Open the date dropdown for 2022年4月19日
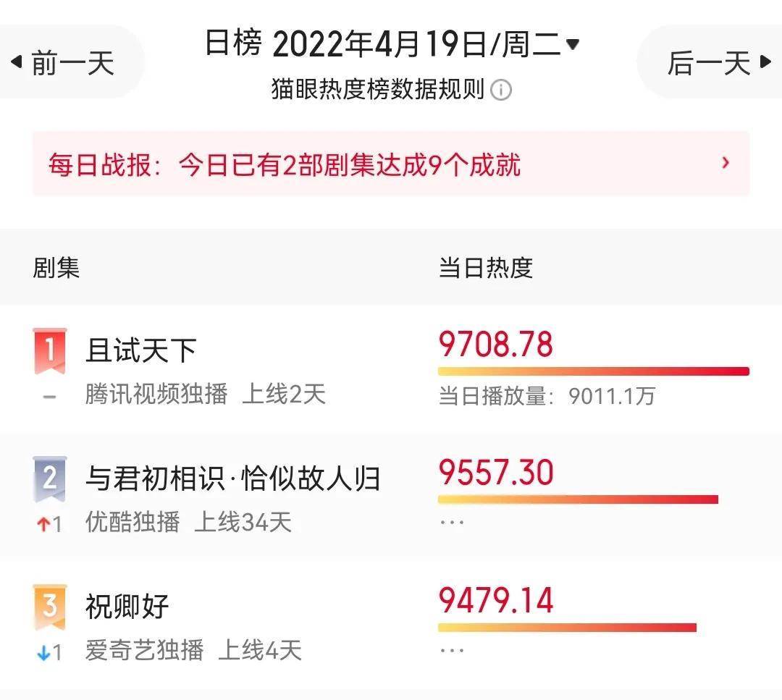 click(x=573, y=44)
